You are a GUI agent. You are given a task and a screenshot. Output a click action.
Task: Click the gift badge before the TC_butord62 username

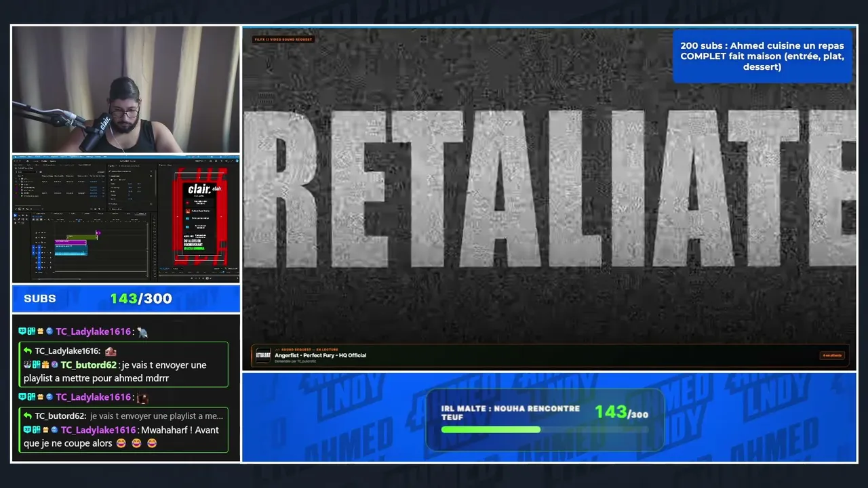pyautogui.click(x=45, y=365)
